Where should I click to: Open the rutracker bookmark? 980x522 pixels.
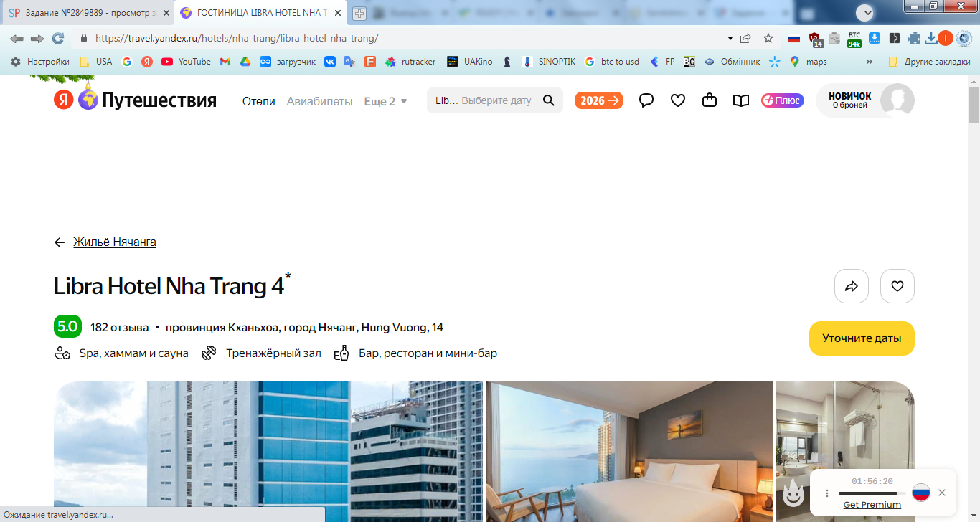tap(410, 62)
